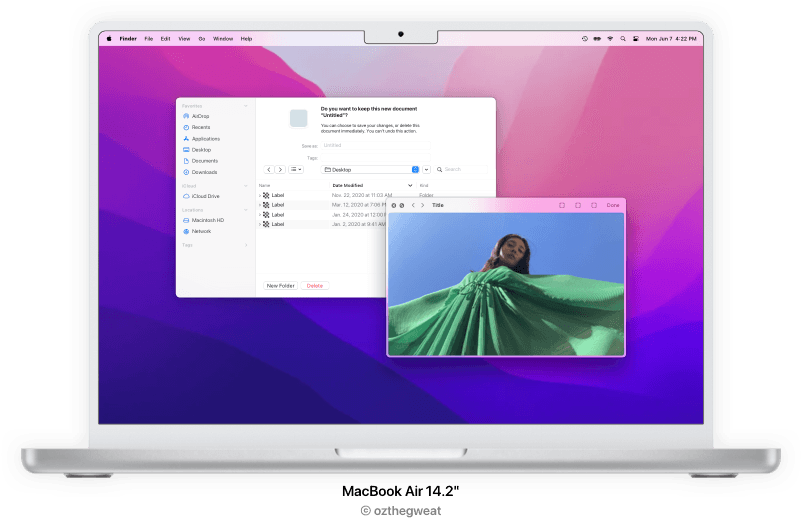
Task: Open the Help menu
Action: (246, 38)
